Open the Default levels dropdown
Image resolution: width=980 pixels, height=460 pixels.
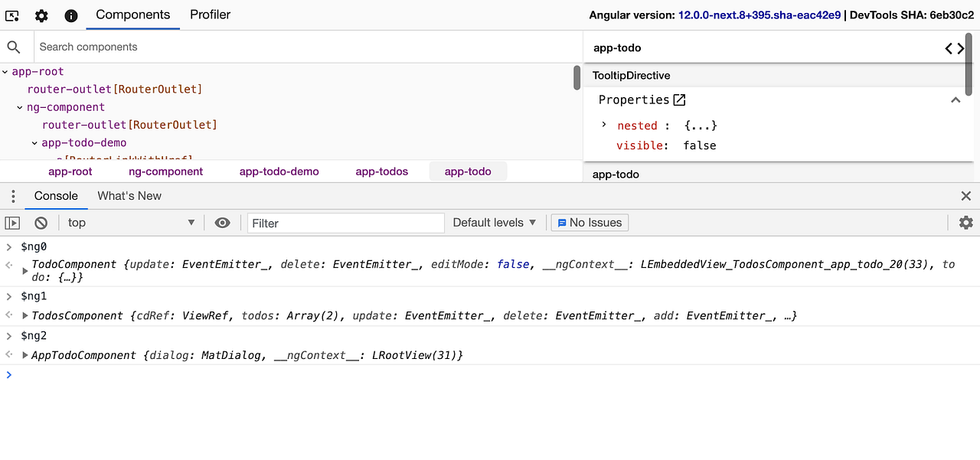coord(494,222)
